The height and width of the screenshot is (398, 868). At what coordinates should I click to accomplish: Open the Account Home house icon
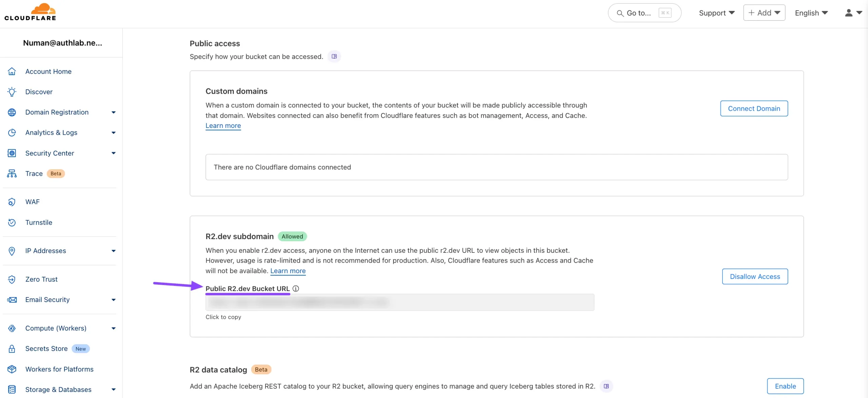pos(12,71)
